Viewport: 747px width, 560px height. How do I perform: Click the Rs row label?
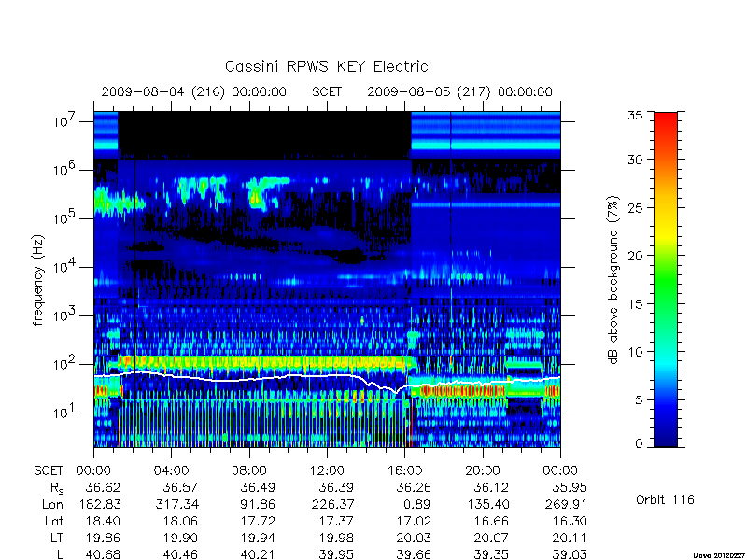57,488
